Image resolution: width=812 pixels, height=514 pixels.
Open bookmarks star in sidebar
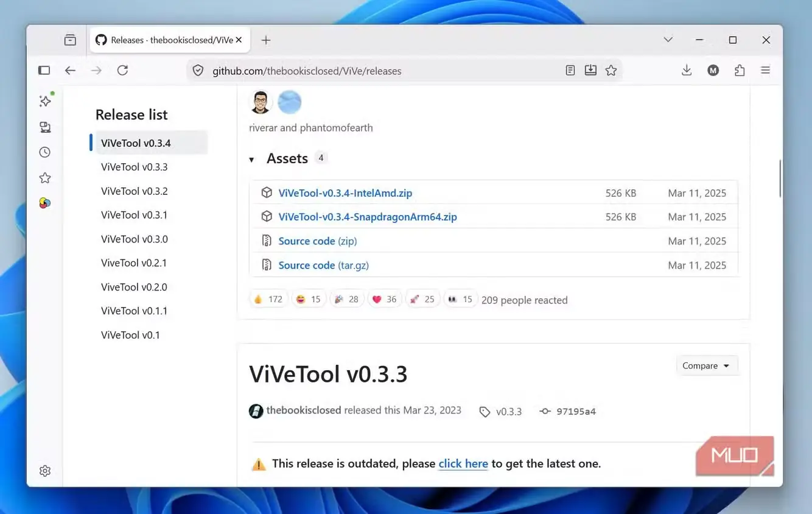tap(45, 178)
